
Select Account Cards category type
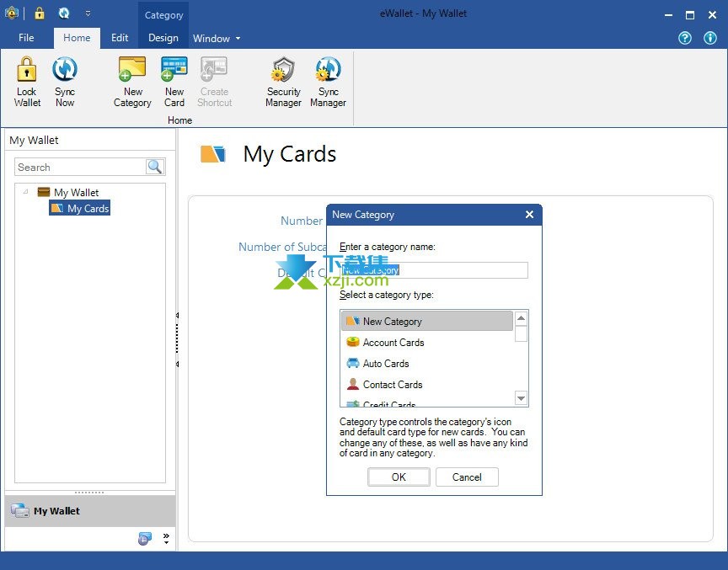(427, 343)
